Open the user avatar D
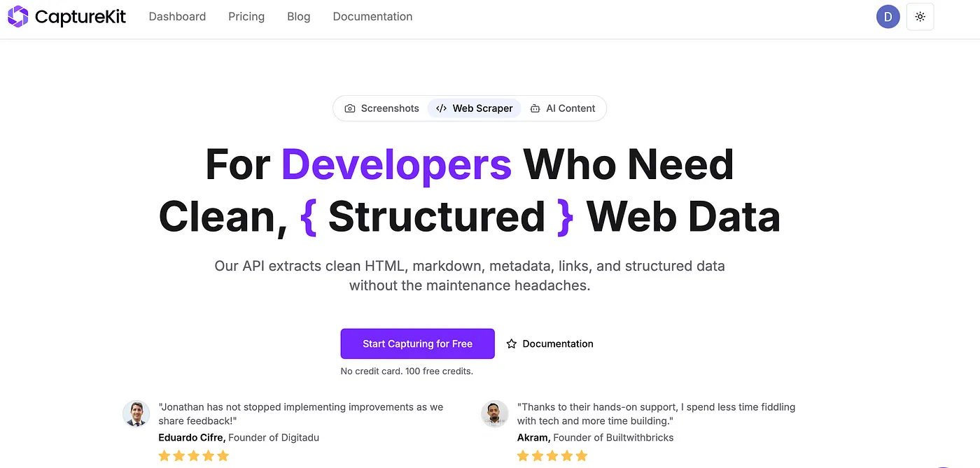 click(x=888, y=17)
